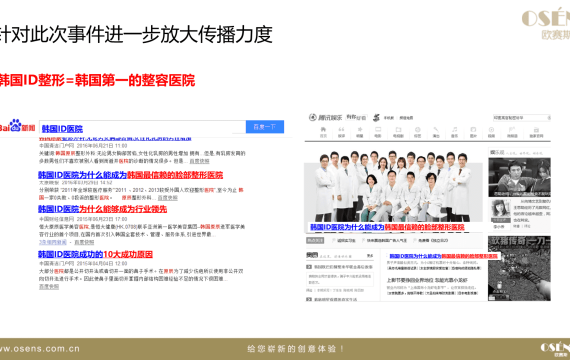The height and width of the screenshot is (360, 570).
Task: Open result 韩国ID医院为什么能够成为行业领先
Action: (x=103, y=209)
